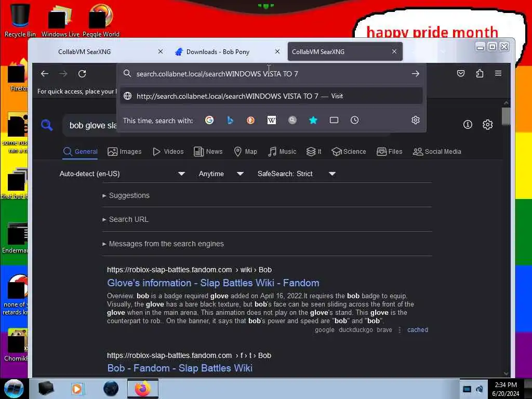Open the Peggle World desktop icon
Image resolution: width=532 pixels, height=399 pixels.
point(101,19)
